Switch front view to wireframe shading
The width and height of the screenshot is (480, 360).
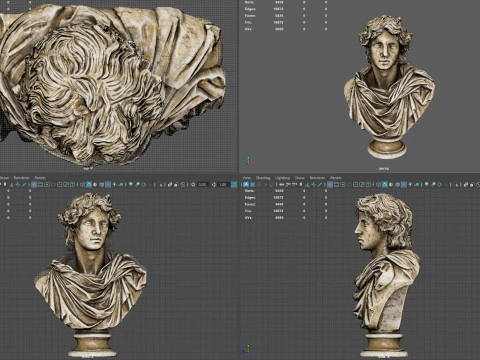point(82,184)
